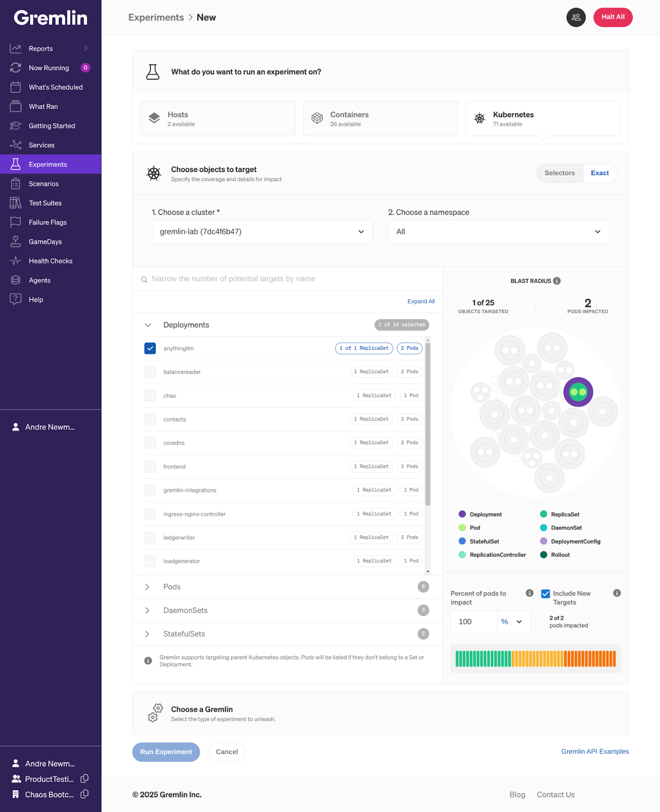
Task: Click the Scenarios clipboard icon
Action: pyautogui.click(x=16, y=183)
